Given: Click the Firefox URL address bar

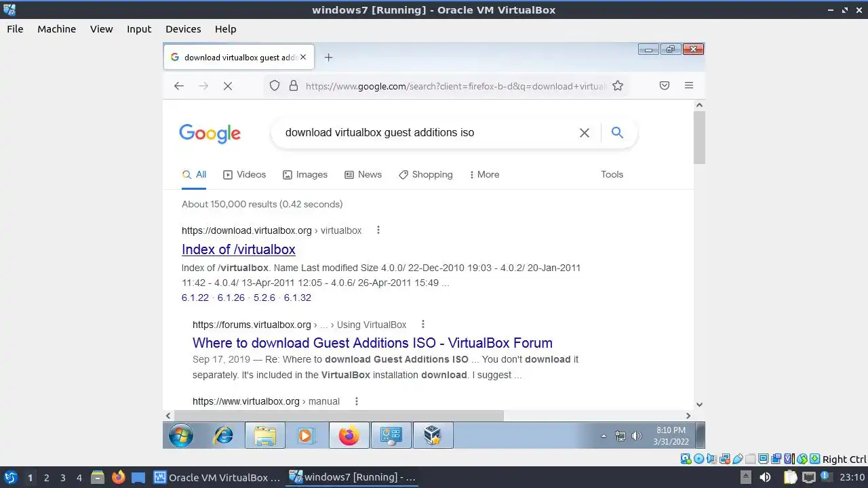Looking at the screenshot, I should [x=454, y=86].
